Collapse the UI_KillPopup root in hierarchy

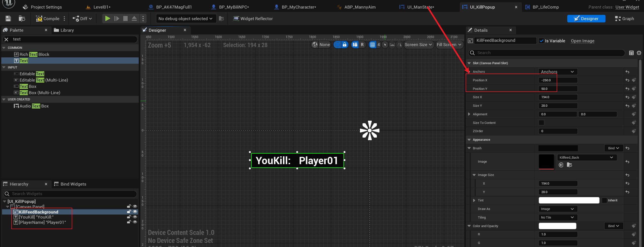(x=4, y=201)
